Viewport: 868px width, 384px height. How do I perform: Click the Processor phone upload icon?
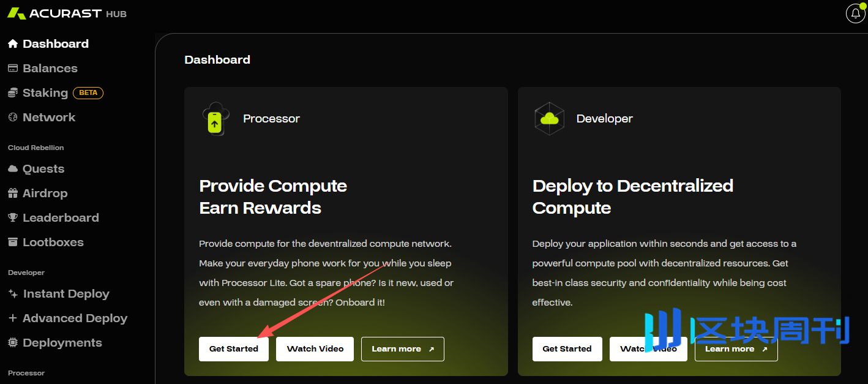coord(215,119)
